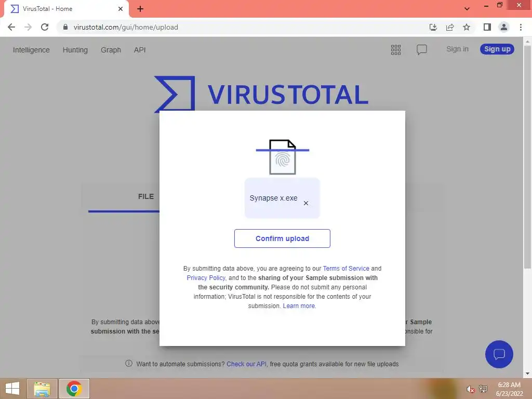Open the Chrome three-dot menu
The width and height of the screenshot is (532, 399).
tap(521, 27)
